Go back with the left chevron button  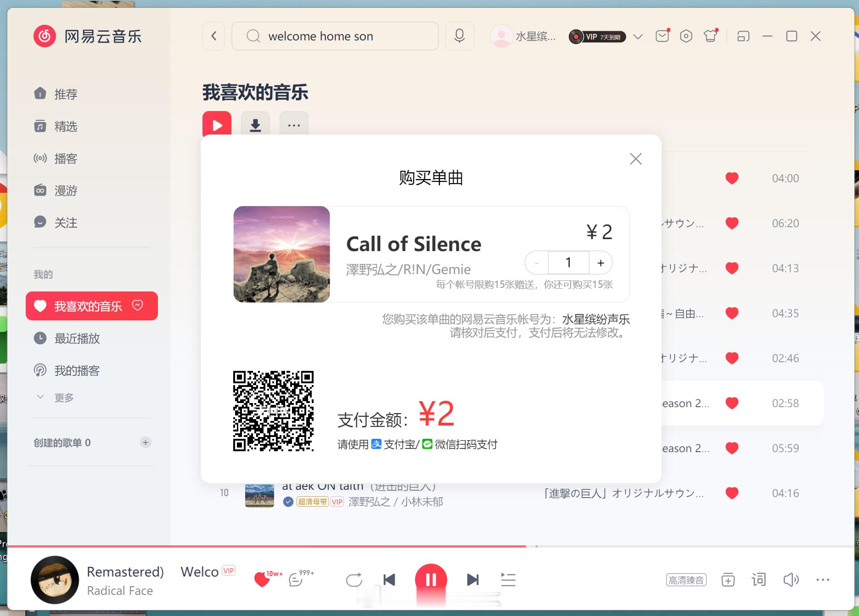click(214, 36)
